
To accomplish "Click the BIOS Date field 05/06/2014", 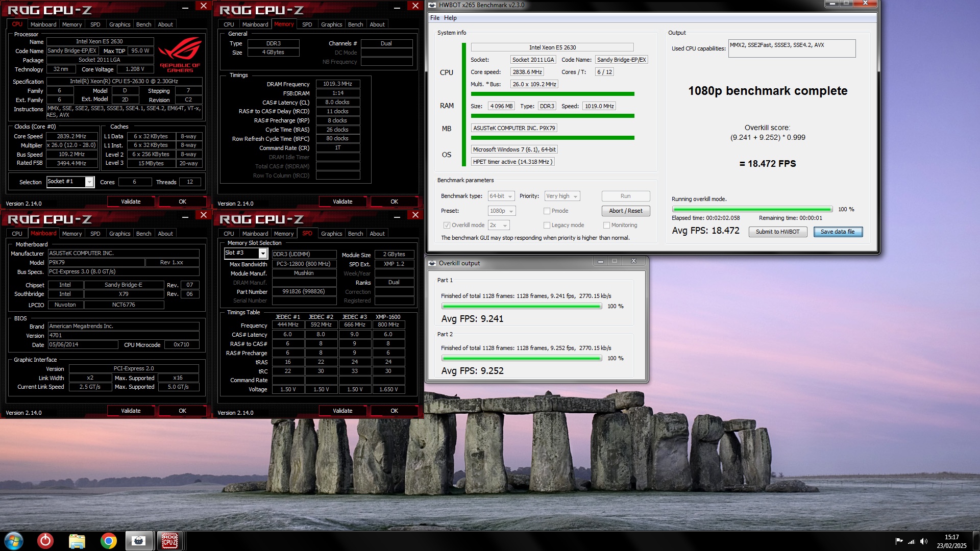I will (x=83, y=344).
